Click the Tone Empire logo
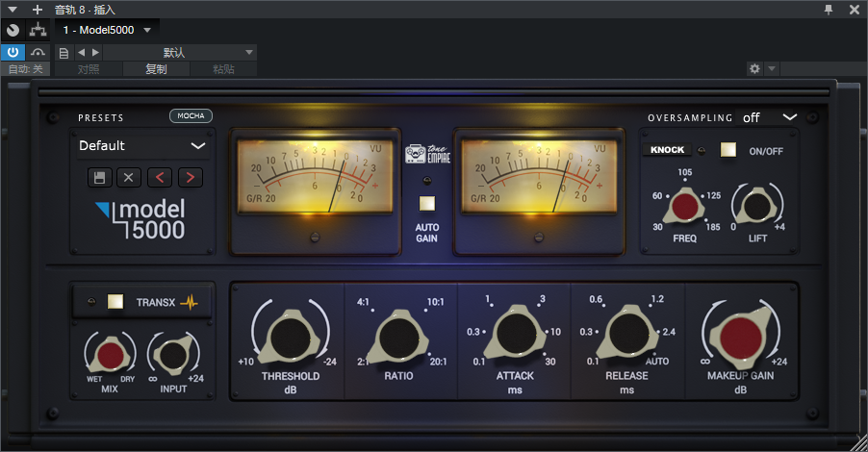The width and height of the screenshot is (868, 452). coord(428,155)
